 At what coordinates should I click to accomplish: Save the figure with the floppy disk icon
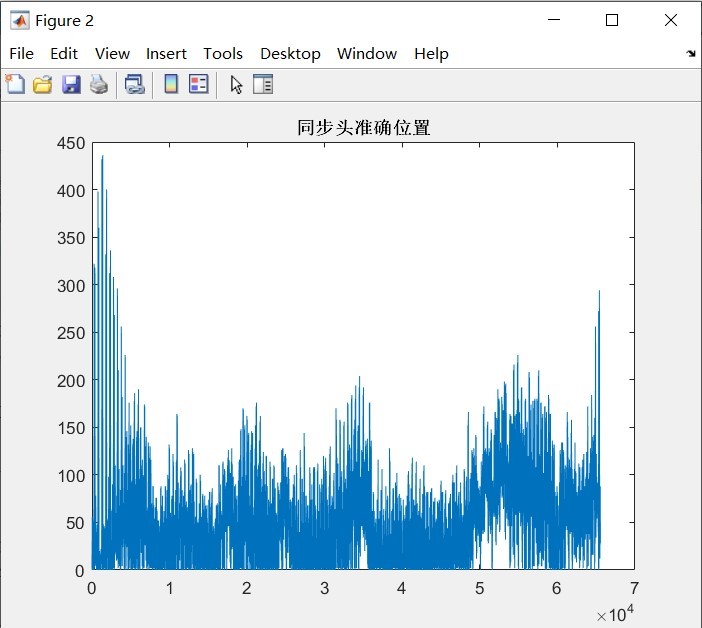click(x=71, y=84)
